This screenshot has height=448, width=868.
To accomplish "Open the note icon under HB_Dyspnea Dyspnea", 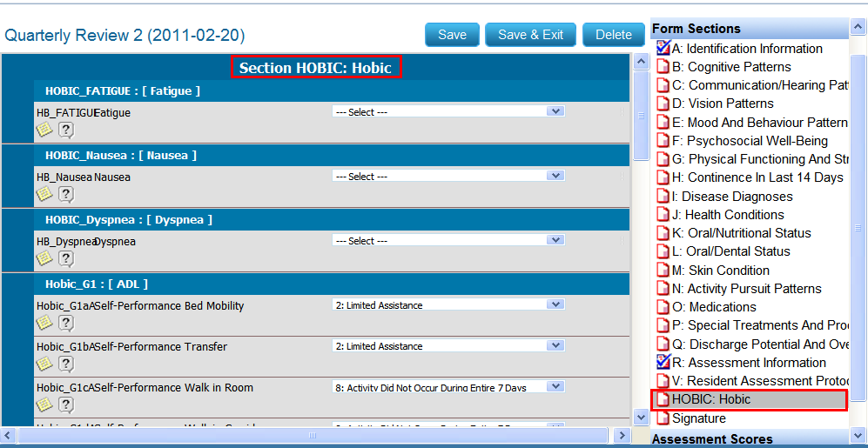I will [44, 257].
